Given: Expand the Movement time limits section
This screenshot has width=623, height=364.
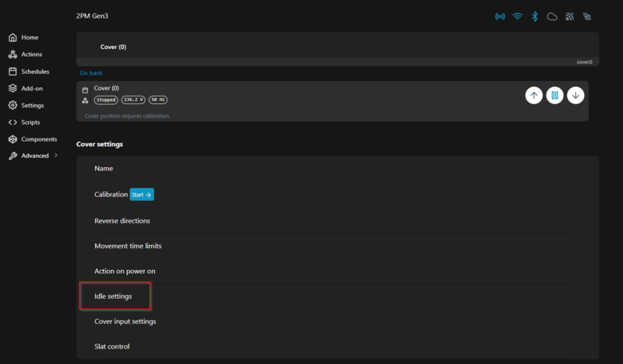Looking at the screenshot, I should point(128,246).
